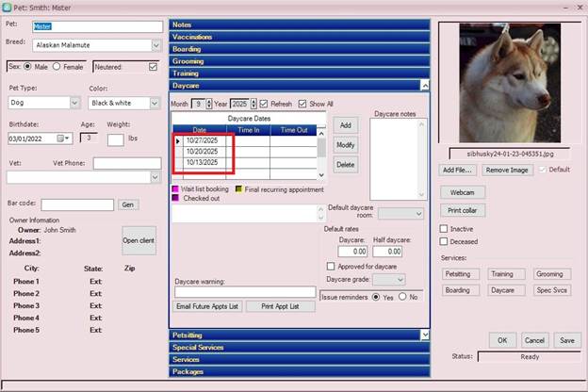Open the Boarding section header
This screenshot has height=392, width=588.
[300, 49]
